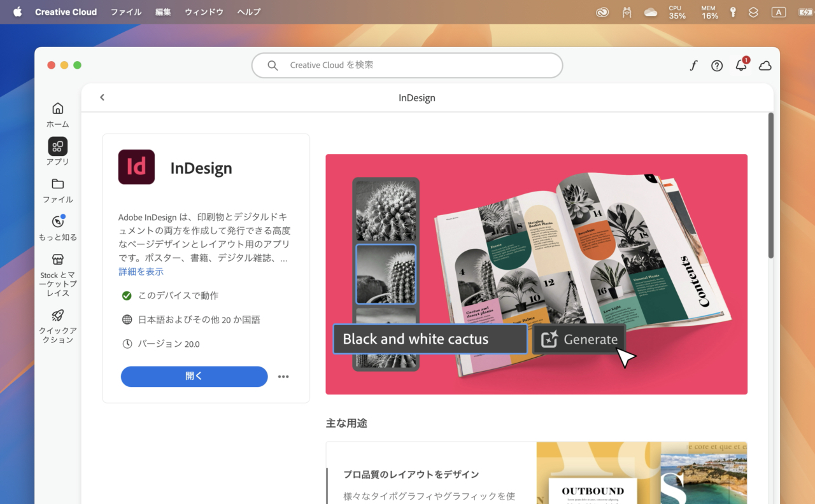Click the cloud icon in macOS menu bar

pyautogui.click(x=651, y=12)
